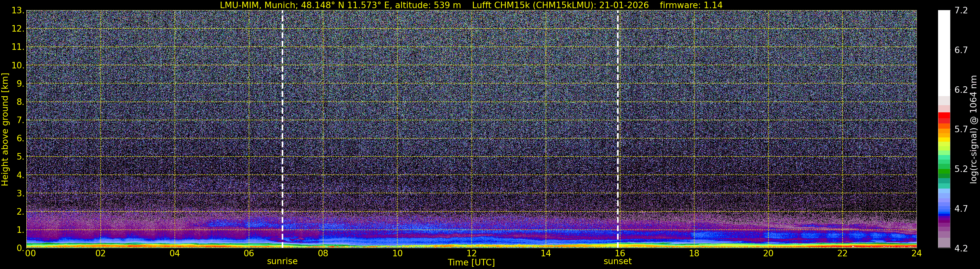980x269 pixels.
Task: Click time axis tick label 04
Action: (175, 253)
